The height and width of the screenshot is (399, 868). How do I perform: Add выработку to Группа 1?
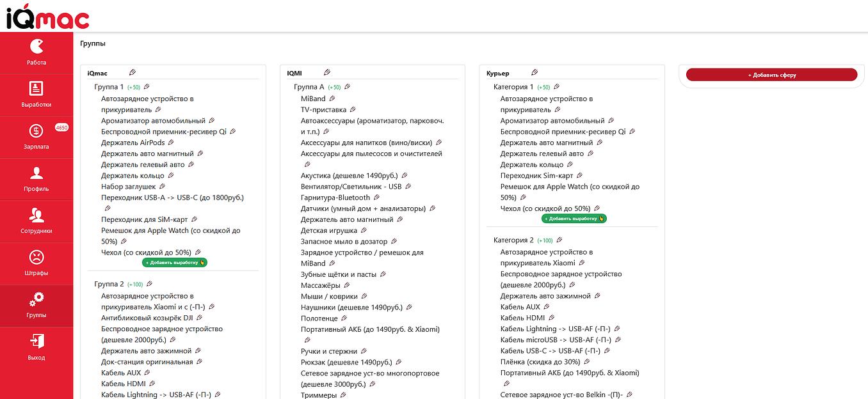(174, 263)
